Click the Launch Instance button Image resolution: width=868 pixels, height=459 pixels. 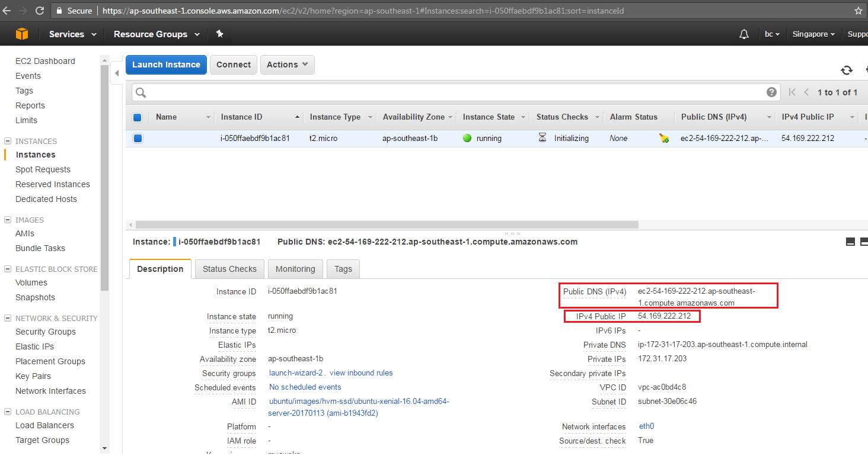point(166,65)
